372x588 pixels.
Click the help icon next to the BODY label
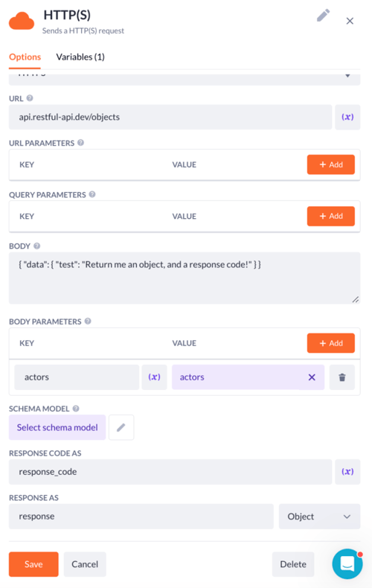(x=36, y=246)
